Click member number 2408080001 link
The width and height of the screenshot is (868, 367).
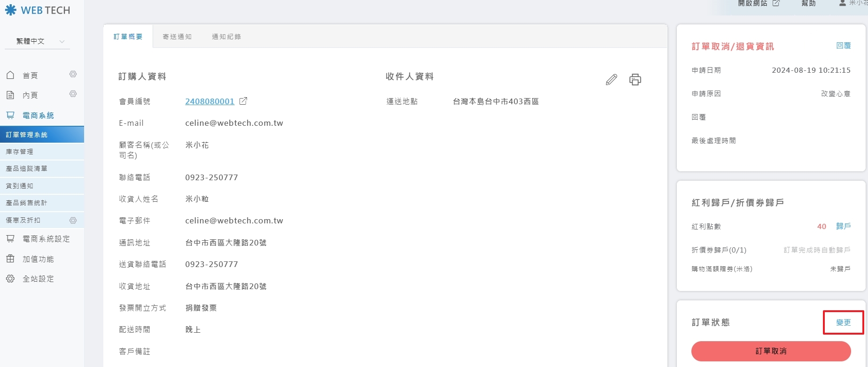(x=209, y=101)
